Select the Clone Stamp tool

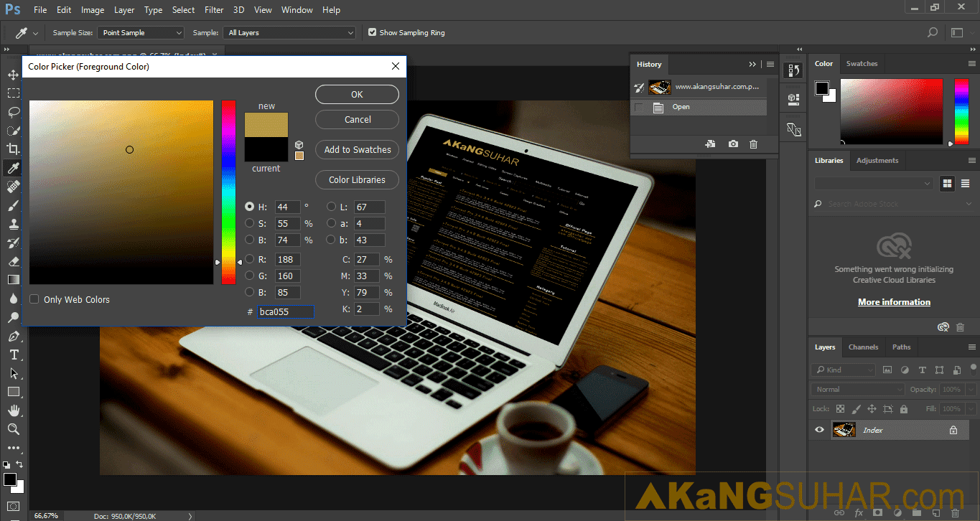click(x=13, y=224)
